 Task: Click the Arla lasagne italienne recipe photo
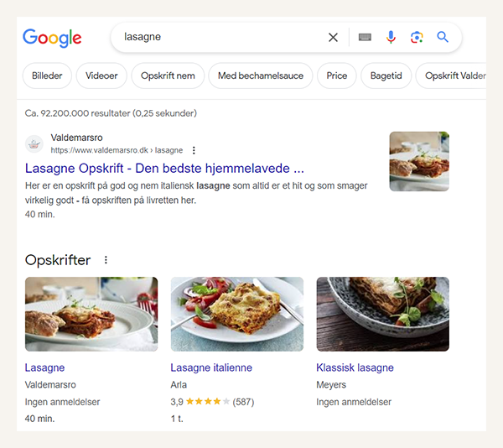point(236,314)
